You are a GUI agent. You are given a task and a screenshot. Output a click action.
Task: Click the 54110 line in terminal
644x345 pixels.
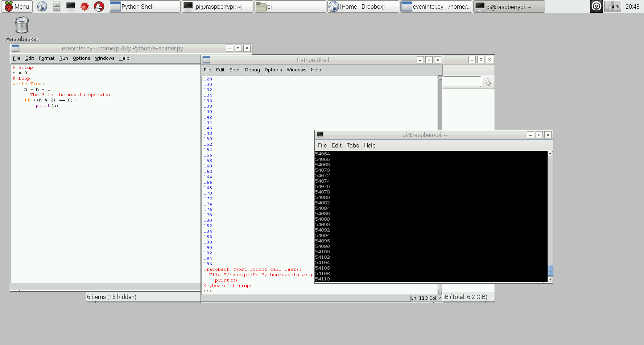coord(322,279)
